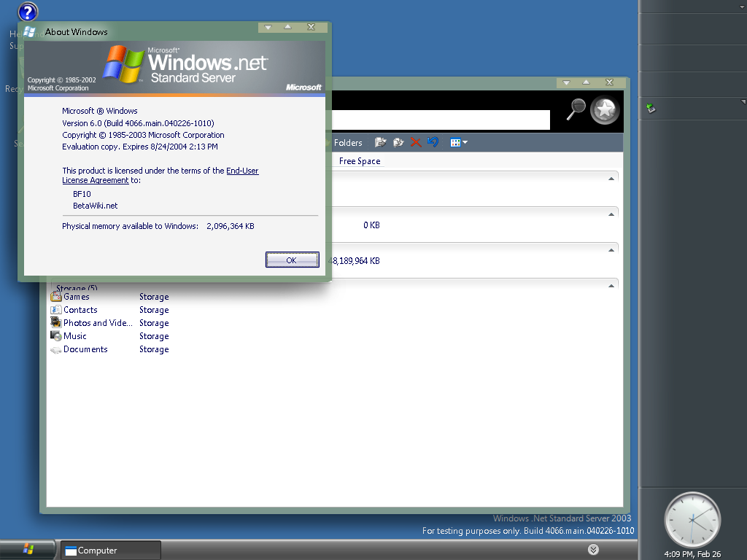Open the Views dropdown in toolbar
The image size is (747, 560).
tap(459, 142)
